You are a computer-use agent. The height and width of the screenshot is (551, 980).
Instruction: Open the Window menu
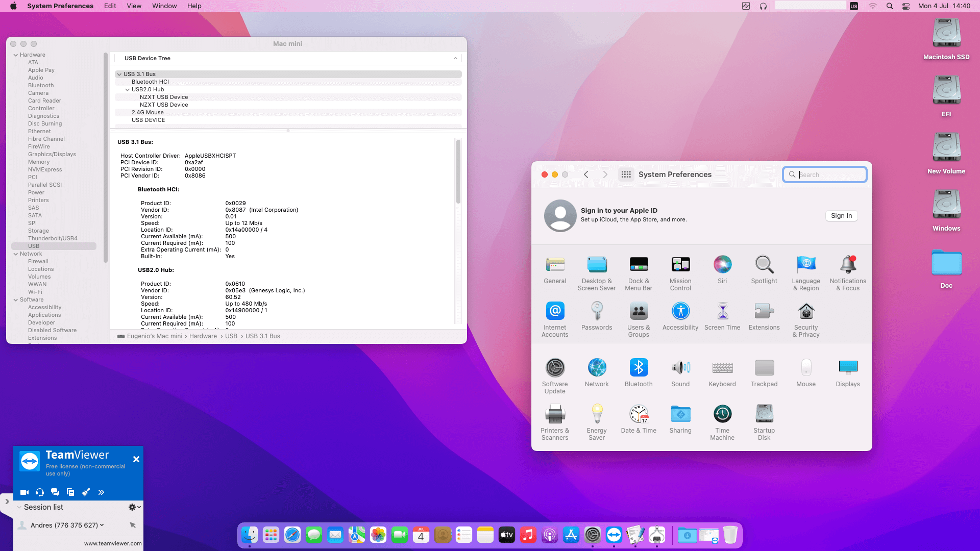[x=164, y=6]
